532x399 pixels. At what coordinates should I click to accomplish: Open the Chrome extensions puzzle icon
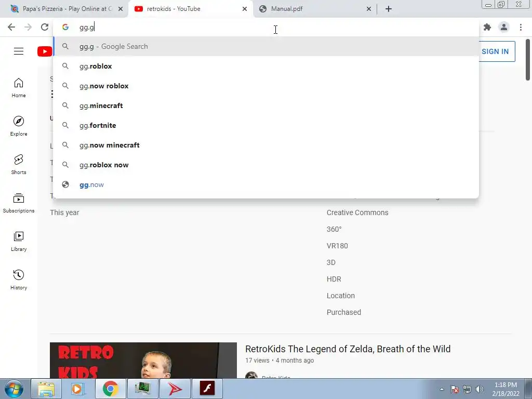click(487, 27)
